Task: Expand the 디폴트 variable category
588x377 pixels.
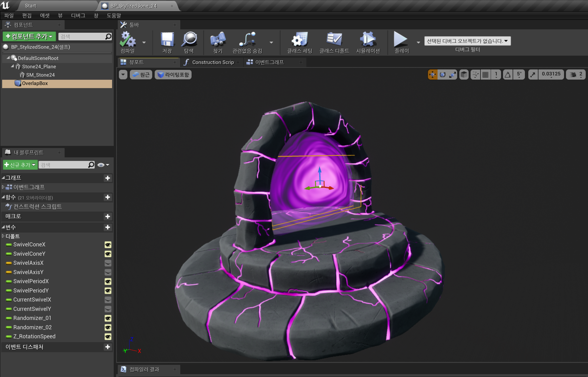Action: coord(3,236)
